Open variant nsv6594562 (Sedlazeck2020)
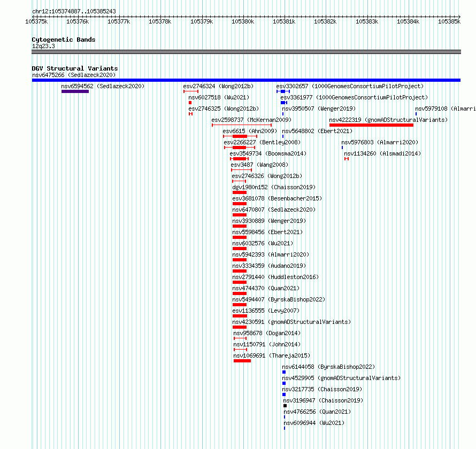 [103, 86]
